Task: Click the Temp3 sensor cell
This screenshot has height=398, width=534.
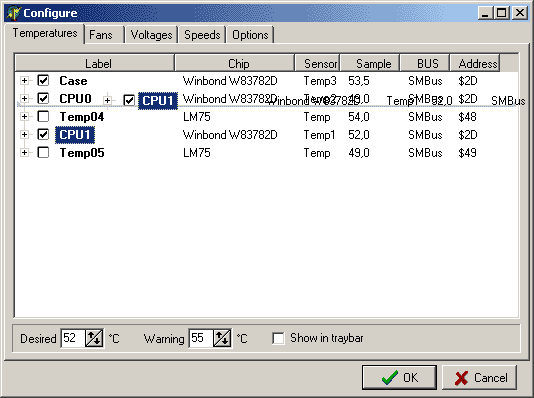Action: coord(320,81)
